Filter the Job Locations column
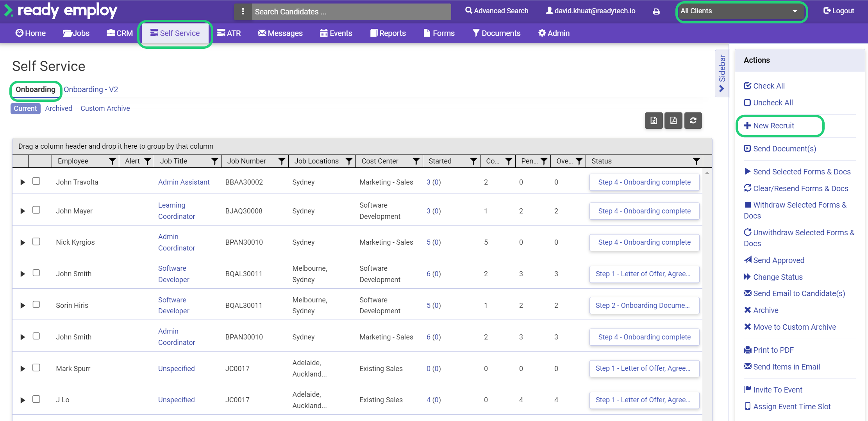868x421 pixels. click(x=349, y=161)
